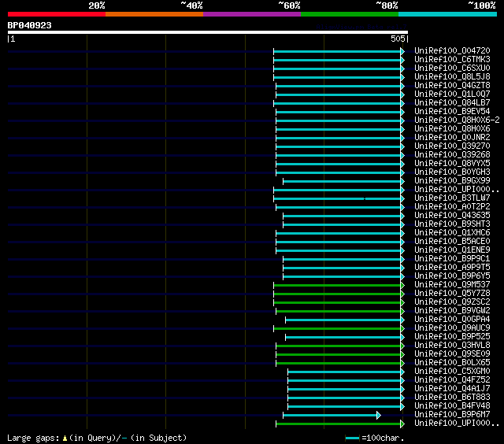
Task: Select the UniRef100_Q39268 label
Action: [452, 155]
